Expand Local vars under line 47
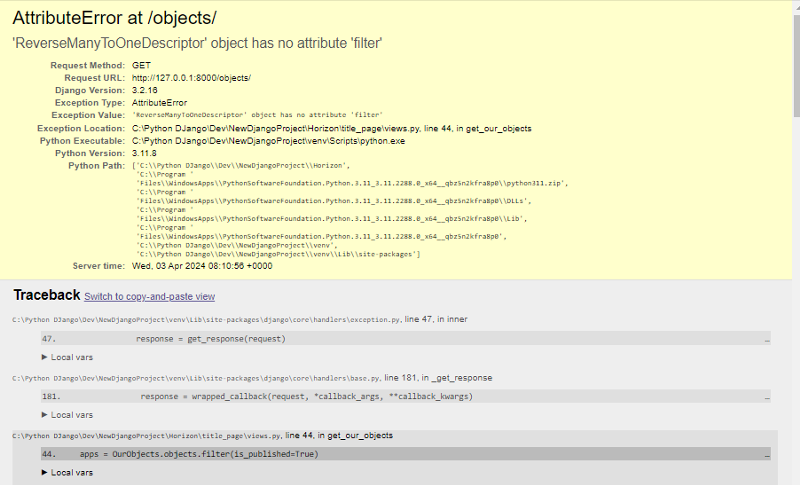 click(67, 356)
